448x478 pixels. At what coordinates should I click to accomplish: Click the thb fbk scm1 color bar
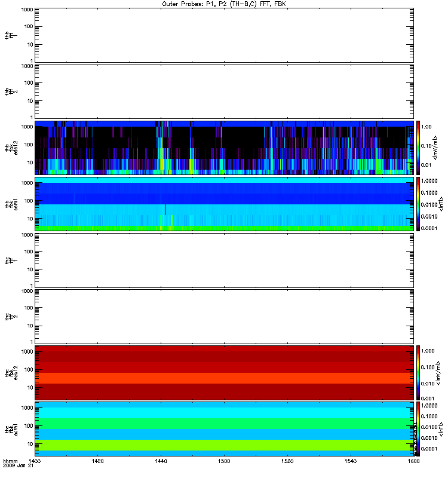pyautogui.click(x=418, y=204)
